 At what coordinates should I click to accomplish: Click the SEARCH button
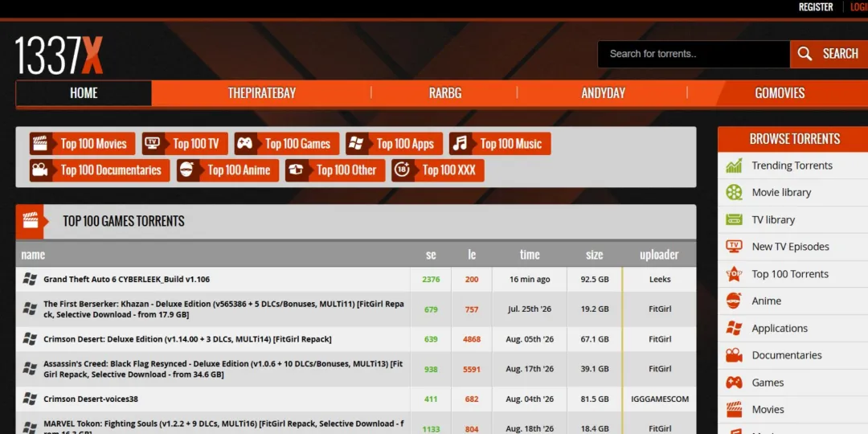pyautogui.click(x=829, y=54)
